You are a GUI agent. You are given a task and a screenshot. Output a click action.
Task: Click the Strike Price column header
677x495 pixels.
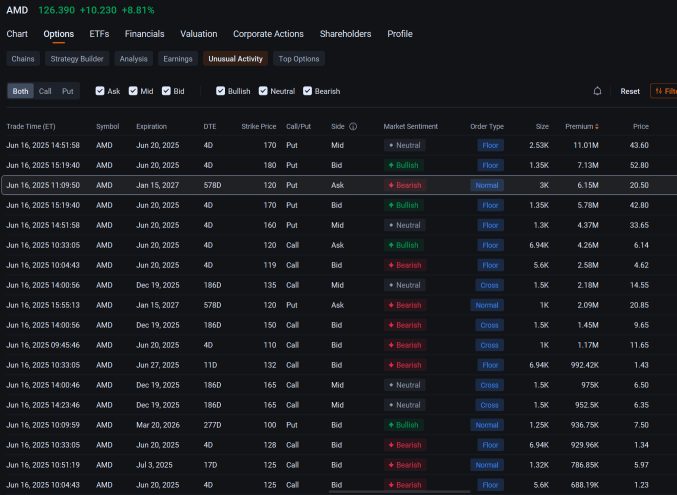(259, 127)
